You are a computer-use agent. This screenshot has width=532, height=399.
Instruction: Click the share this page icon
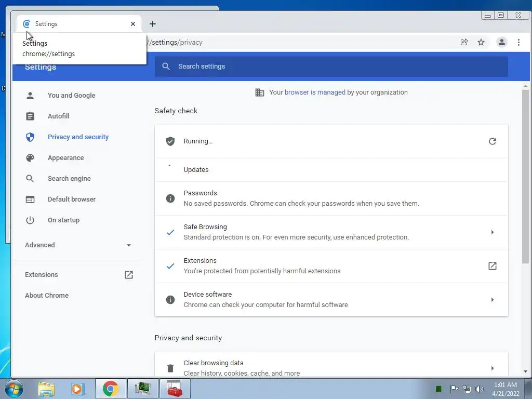pos(464,42)
